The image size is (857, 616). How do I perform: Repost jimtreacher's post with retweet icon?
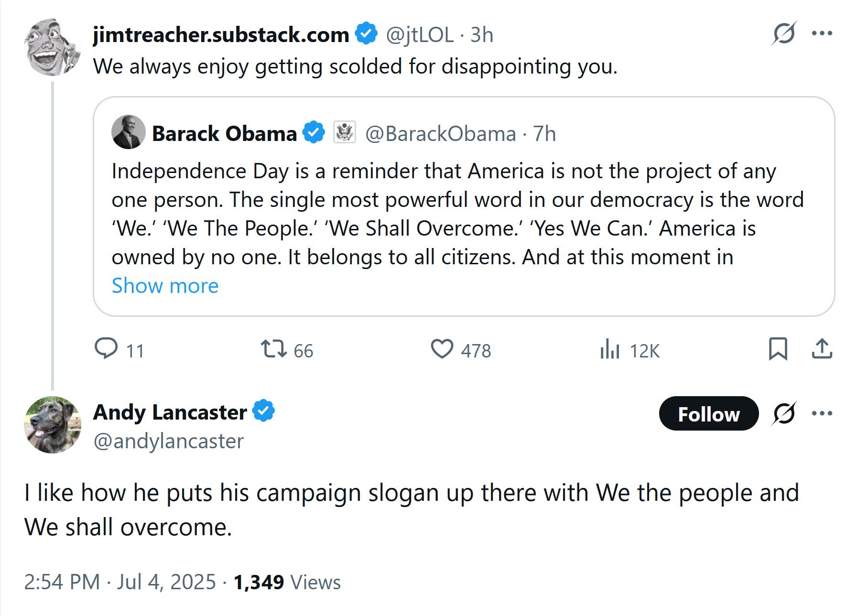273,349
